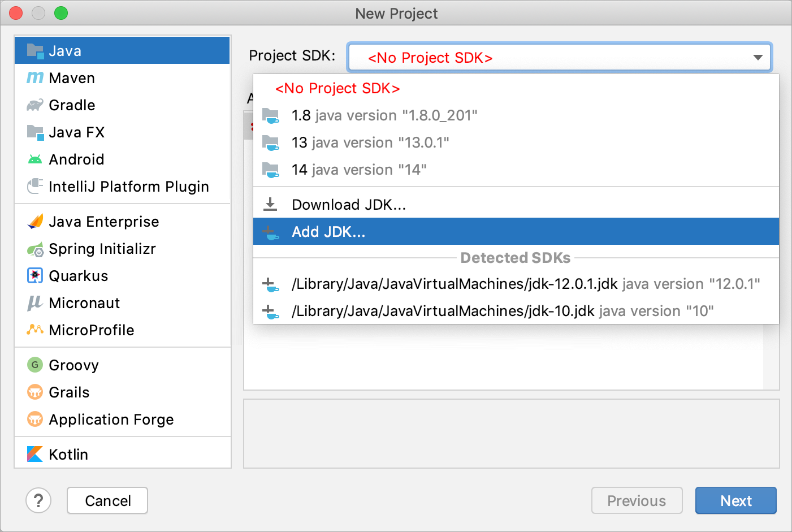
Task: Cancel the New Project dialog
Action: point(107,500)
